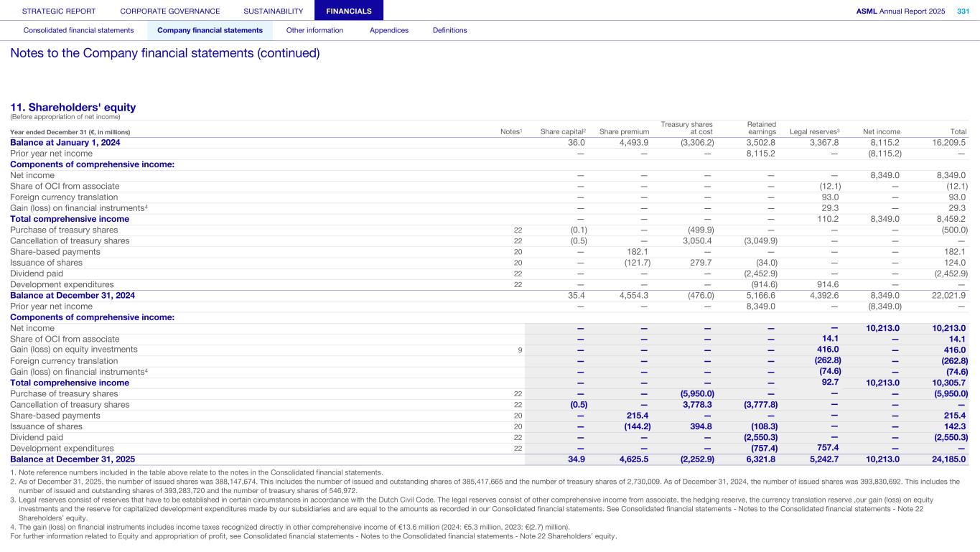Viewport: 980px width, 552px height.
Task: Click the page number 331
Action: (963, 11)
